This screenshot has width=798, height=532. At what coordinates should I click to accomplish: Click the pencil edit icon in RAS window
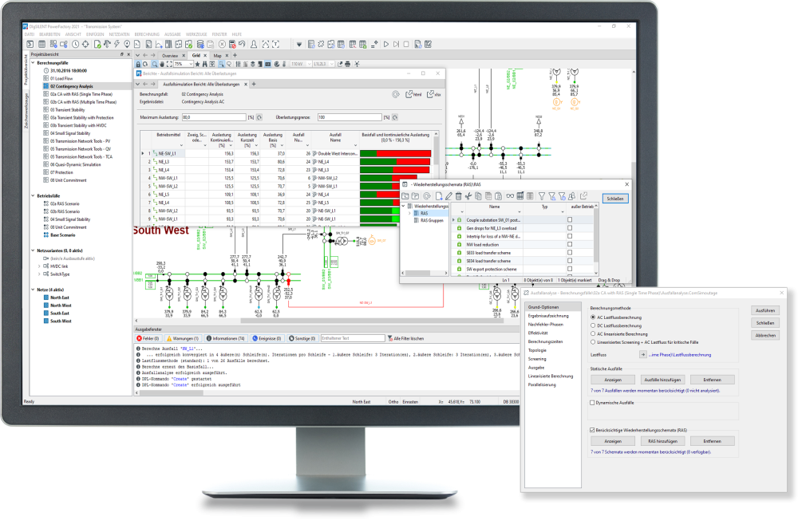[448, 196]
